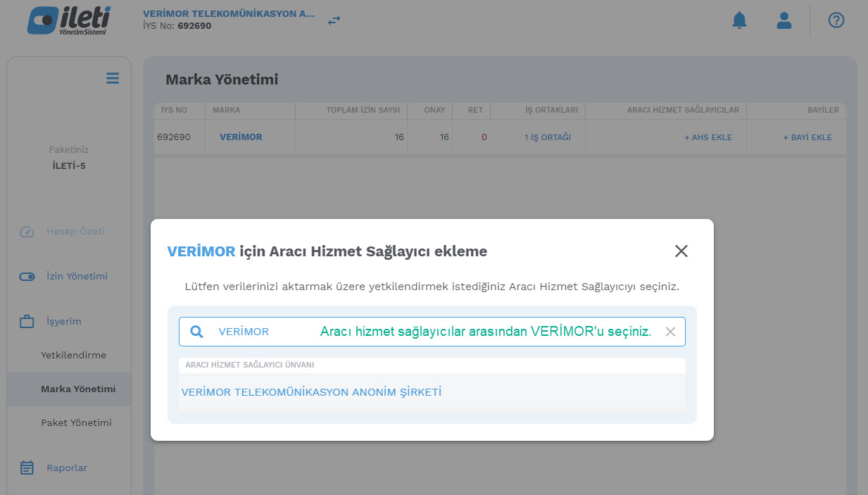This screenshot has width=868, height=495.
Task: Click the İzin Yönetimi toggle icon
Action: pyautogui.click(x=27, y=277)
